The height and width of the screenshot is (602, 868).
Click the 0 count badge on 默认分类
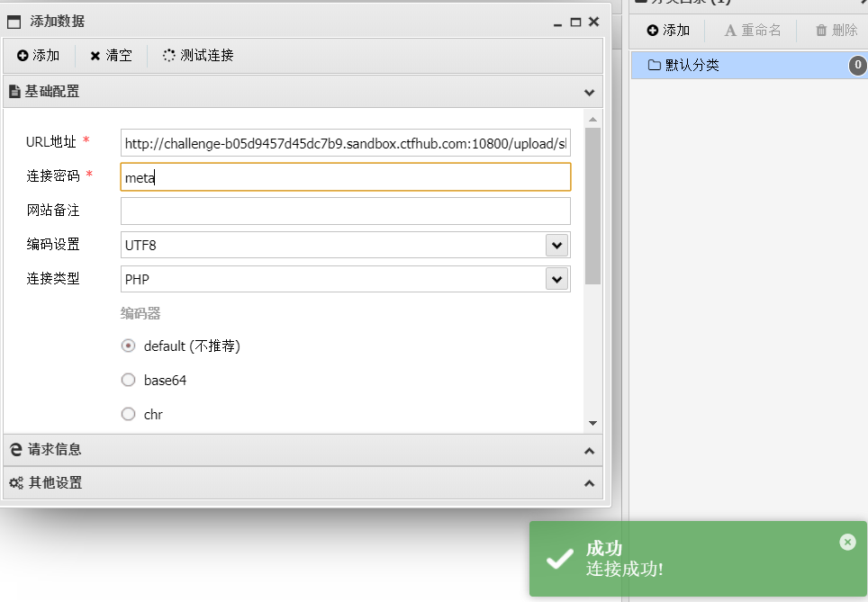858,66
